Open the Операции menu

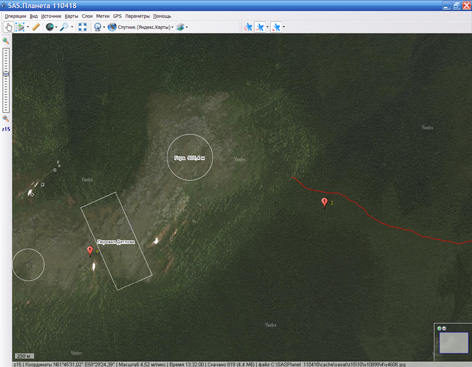point(15,16)
